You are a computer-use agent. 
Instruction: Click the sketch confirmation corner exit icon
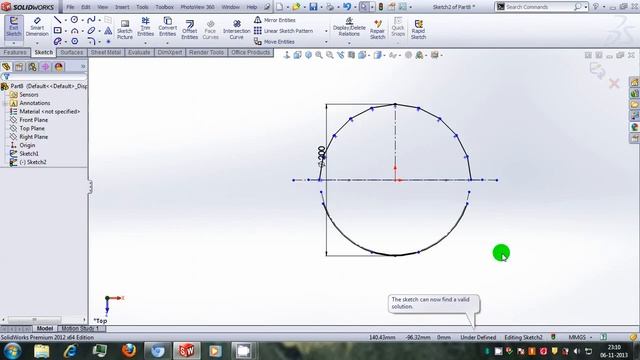597,70
